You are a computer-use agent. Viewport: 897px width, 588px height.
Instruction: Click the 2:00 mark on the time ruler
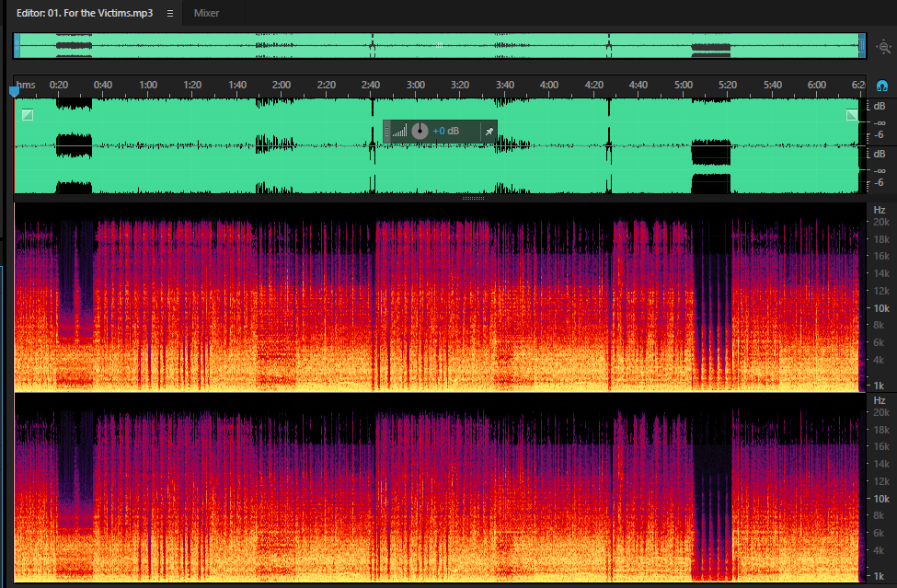click(282, 85)
